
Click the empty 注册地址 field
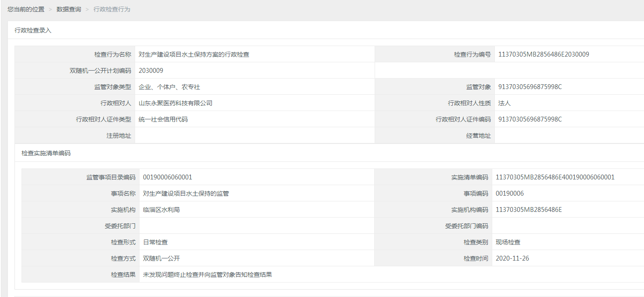coord(254,136)
